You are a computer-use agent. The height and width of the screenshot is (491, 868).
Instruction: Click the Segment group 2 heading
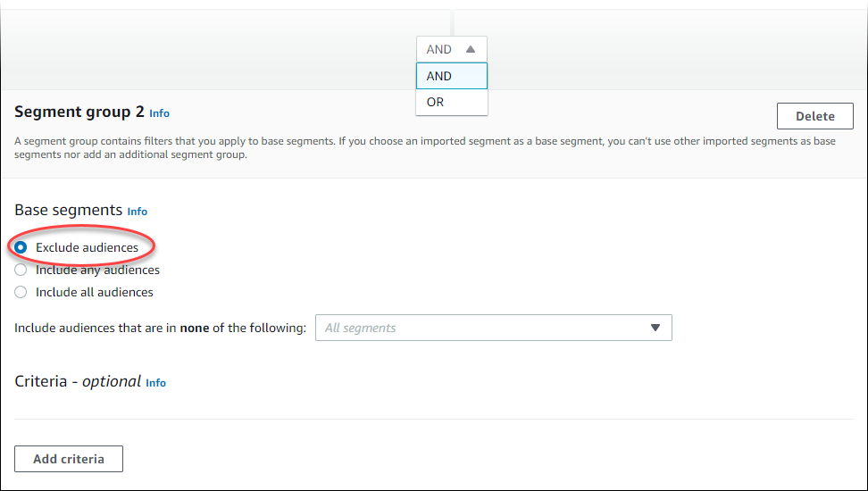tap(79, 112)
